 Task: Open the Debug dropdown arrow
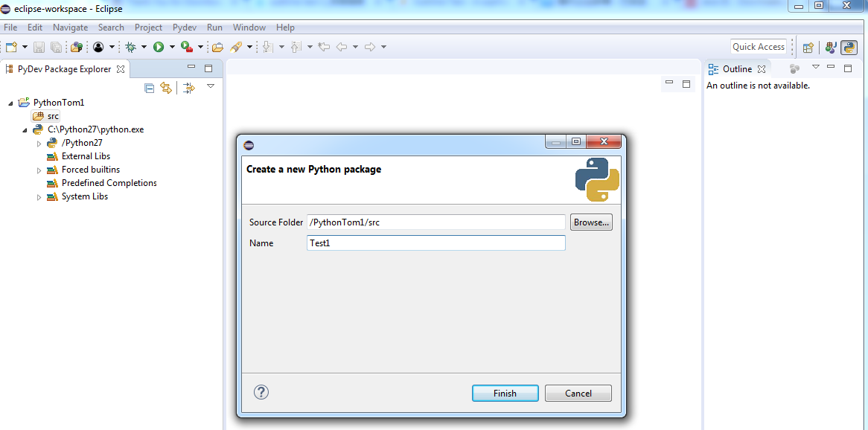point(144,47)
